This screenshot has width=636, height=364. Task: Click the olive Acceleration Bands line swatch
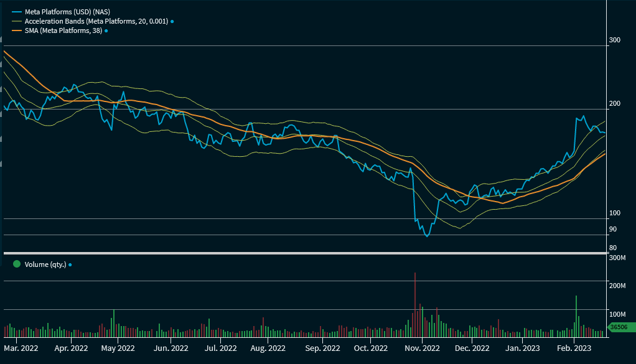pyautogui.click(x=16, y=21)
